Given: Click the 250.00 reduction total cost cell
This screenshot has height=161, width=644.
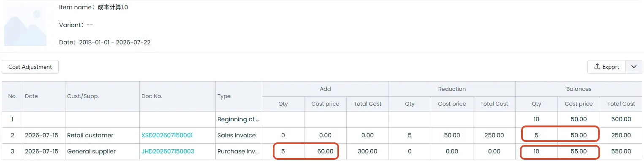Looking at the screenshot, I should (x=494, y=135).
